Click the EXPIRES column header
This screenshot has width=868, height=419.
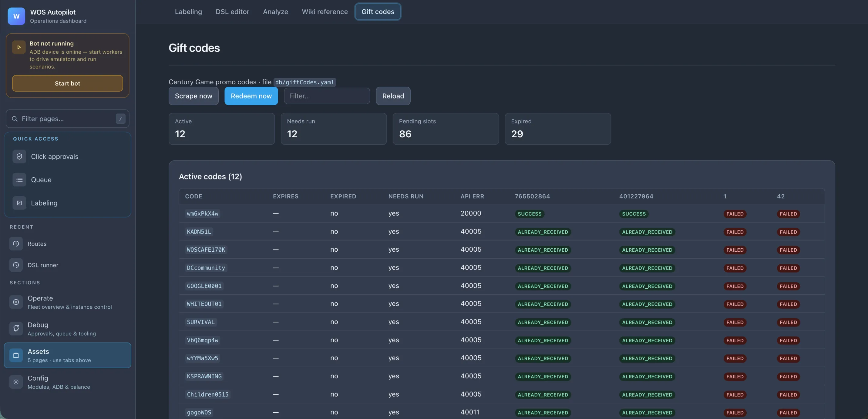pyautogui.click(x=285, y=196)
